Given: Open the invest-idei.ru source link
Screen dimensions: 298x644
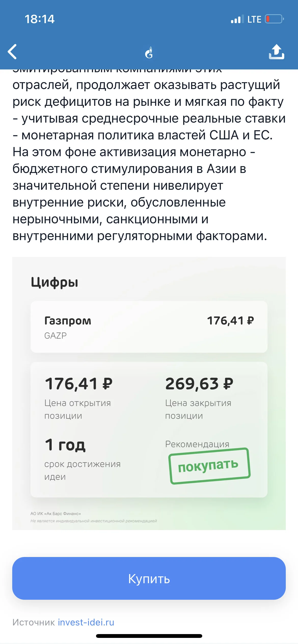Looking at the screenshot, I should (86, 622).
